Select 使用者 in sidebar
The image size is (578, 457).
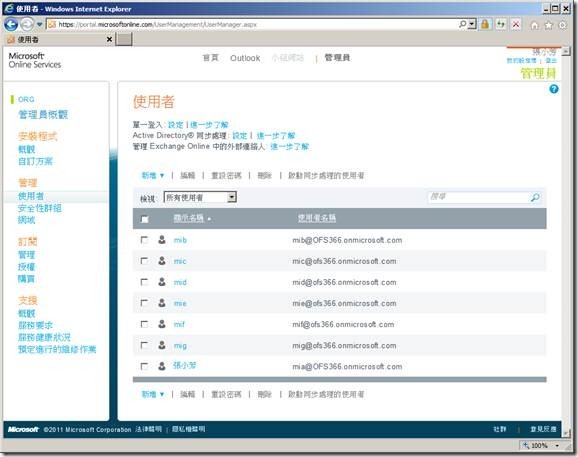pos(31,196)
